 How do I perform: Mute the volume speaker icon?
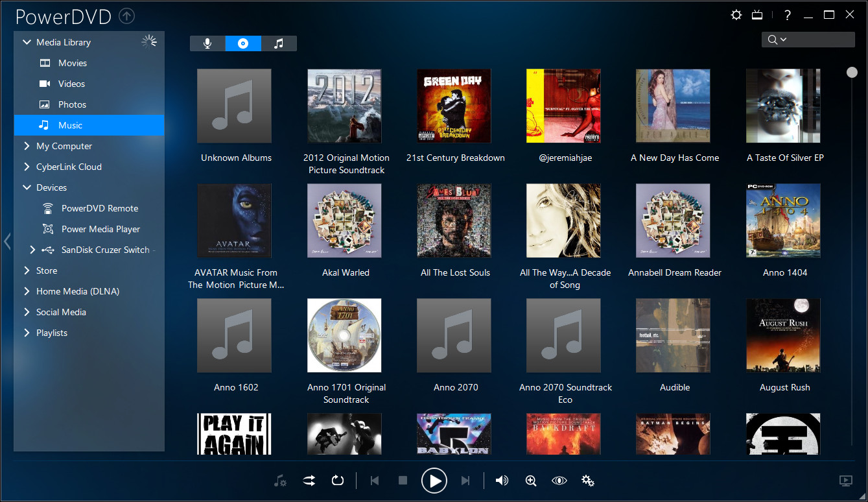[502, 481]
